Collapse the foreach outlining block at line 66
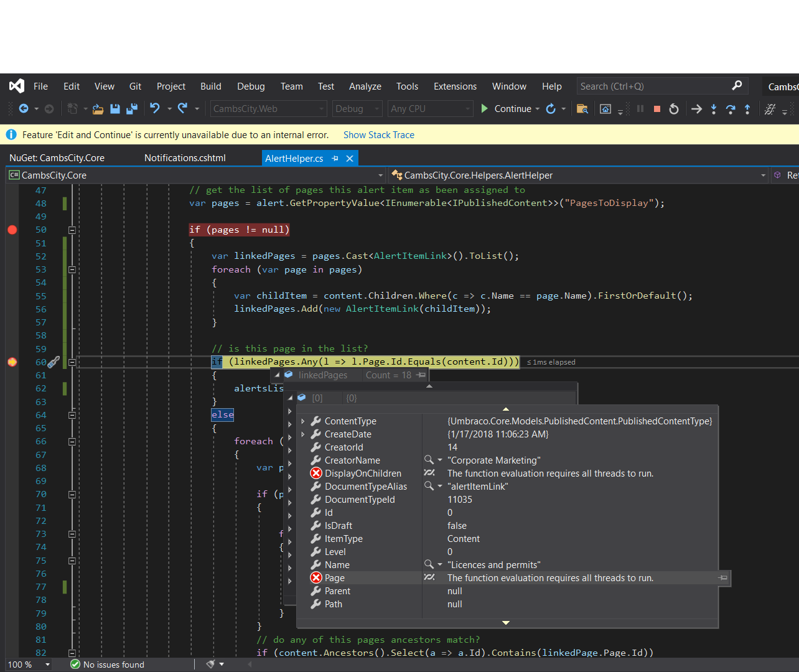Screen dimensions: 799x672 (72, 442)
